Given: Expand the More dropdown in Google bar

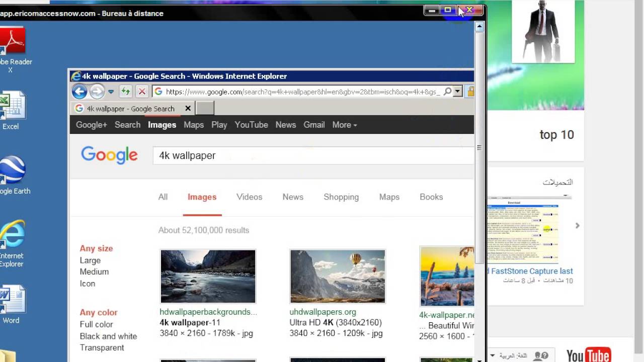Looking at the screenshot, I should coord(345,125).
